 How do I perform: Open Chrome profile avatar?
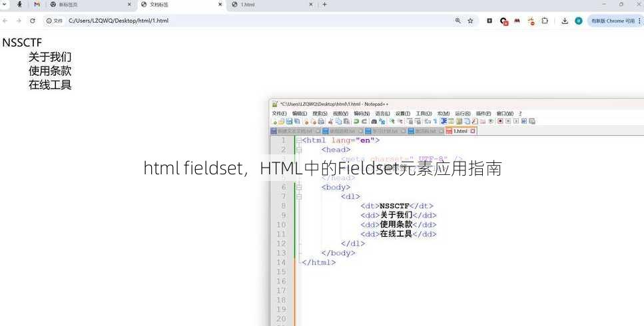(579, 21)
